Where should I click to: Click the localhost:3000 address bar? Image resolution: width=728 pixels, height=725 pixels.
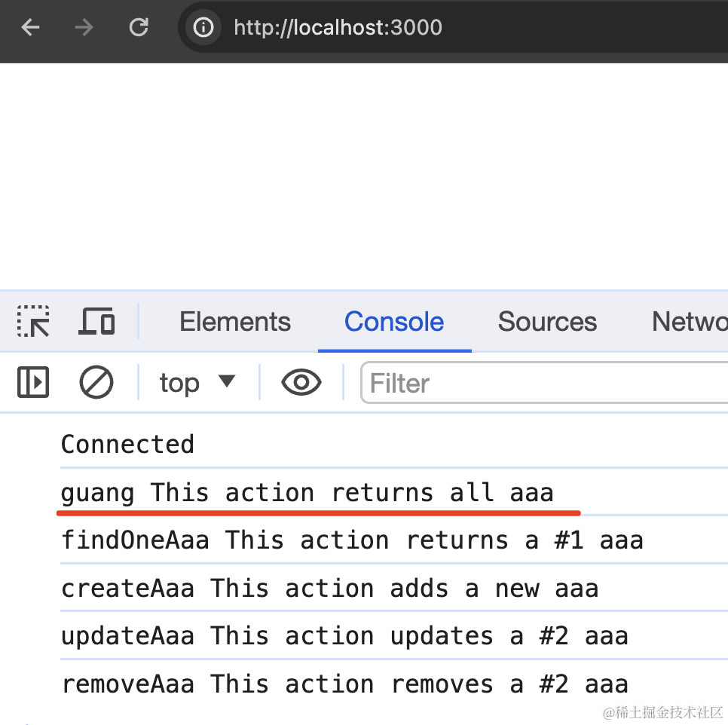click(452, 28)
